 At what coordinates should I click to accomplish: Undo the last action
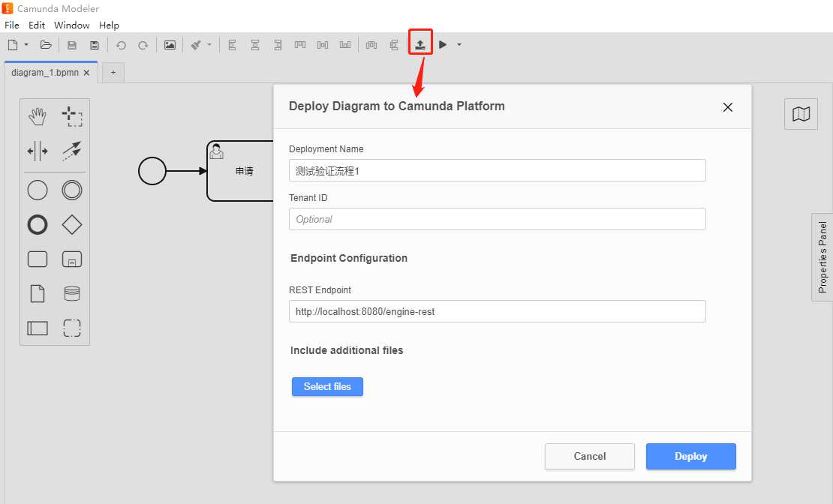pos(121,45)
